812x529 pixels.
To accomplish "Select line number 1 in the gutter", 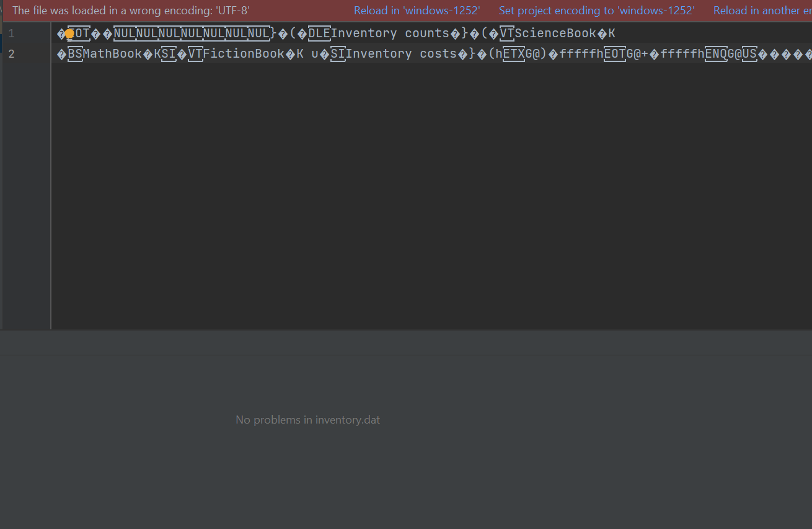I will [x=11, y=33].
